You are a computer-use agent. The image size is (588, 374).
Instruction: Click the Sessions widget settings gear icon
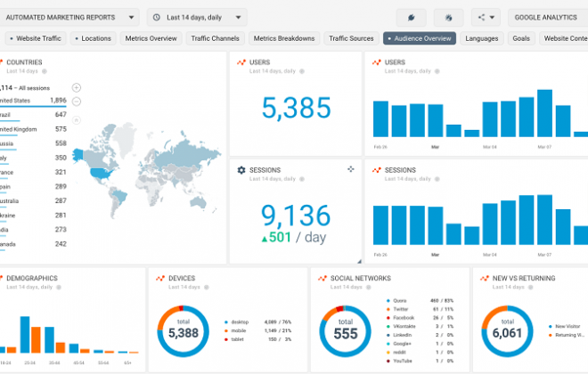241,169
